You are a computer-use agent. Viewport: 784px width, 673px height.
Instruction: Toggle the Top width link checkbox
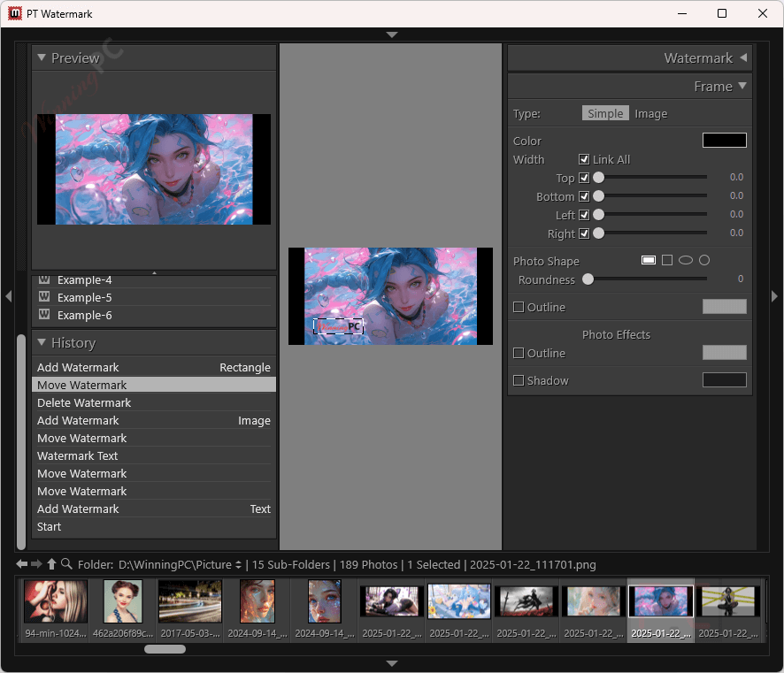click(584, 178)
